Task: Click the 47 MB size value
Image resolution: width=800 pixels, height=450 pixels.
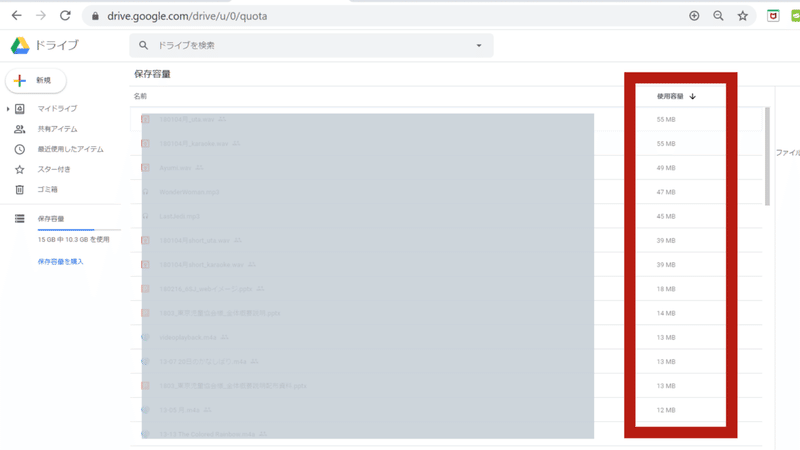Action: [666, 192]
